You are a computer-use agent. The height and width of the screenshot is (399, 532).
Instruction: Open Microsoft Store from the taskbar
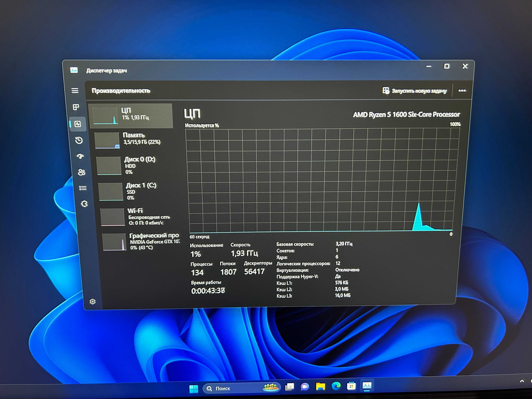pyautogui.click(x=351, y=386)
